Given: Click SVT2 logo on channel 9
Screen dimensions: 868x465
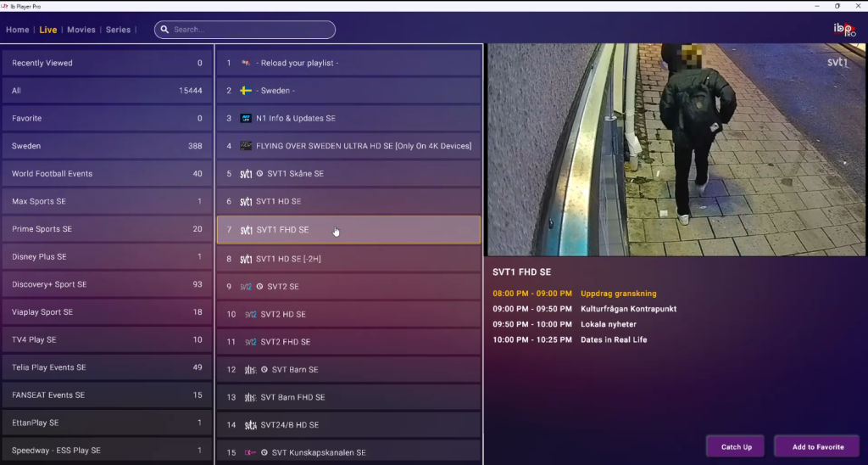Looking at the screenshot, I should tap(246, 287).
